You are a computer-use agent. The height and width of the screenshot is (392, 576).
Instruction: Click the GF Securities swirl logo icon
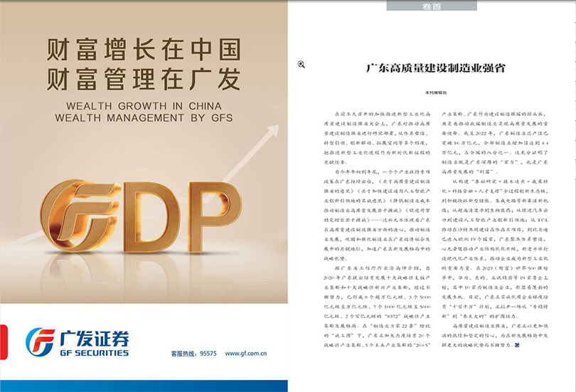point(41,341)
